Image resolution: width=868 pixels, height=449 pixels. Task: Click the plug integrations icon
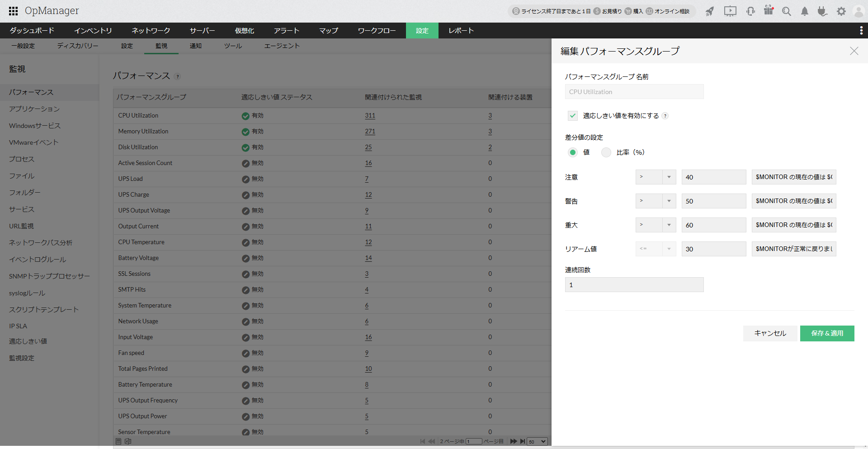pyautogui.click(x=822, y=11)
